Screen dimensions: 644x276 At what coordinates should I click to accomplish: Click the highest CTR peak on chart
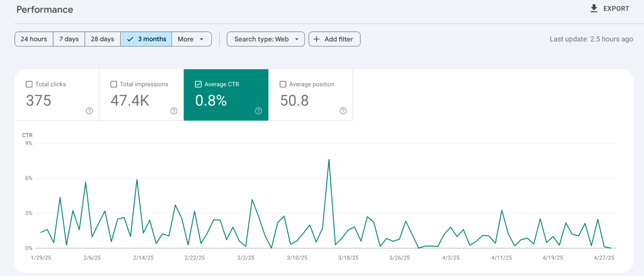point(329,160)
